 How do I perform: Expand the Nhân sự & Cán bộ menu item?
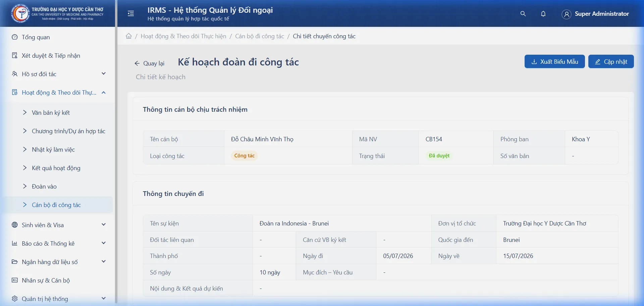[45, 280]
